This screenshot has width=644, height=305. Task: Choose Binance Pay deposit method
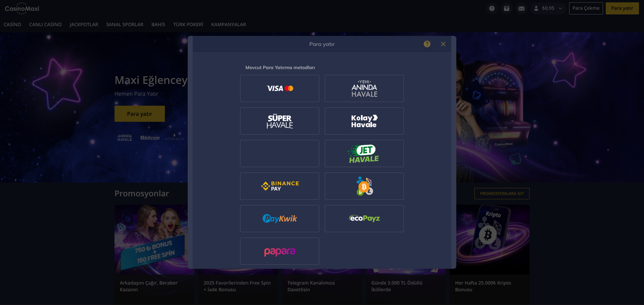click(280, 186)
